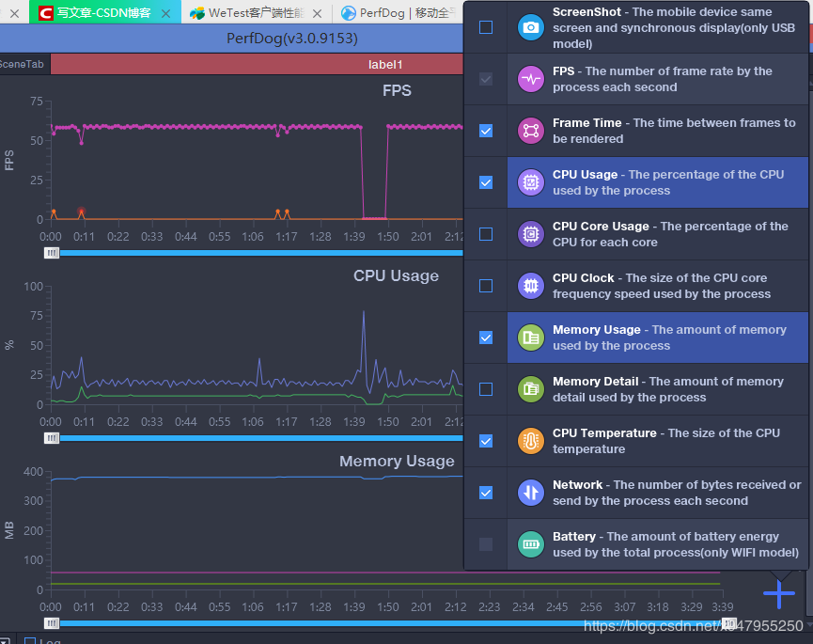Check the CPU Clock checkbox
This screenshot has width=813, height=644.
[x=486, y=286]
